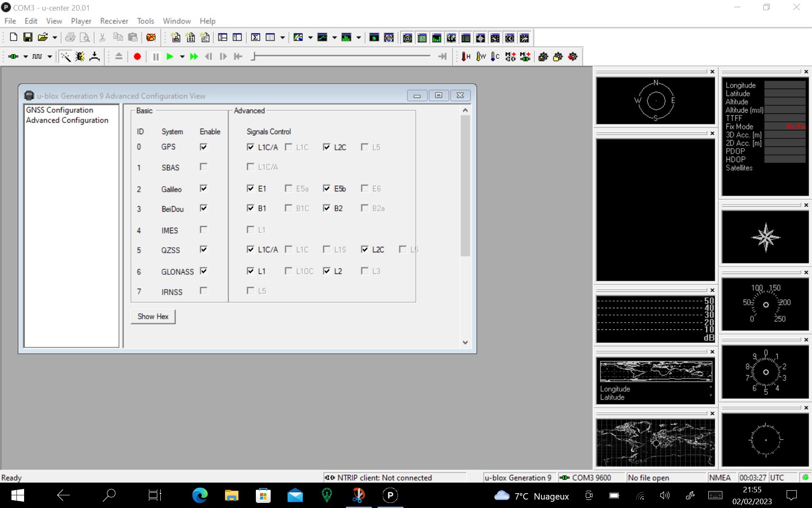Toggle the BeiDou Enable checkbox
The width and height of the screenshot is (812, 508).
pos(203,208)
